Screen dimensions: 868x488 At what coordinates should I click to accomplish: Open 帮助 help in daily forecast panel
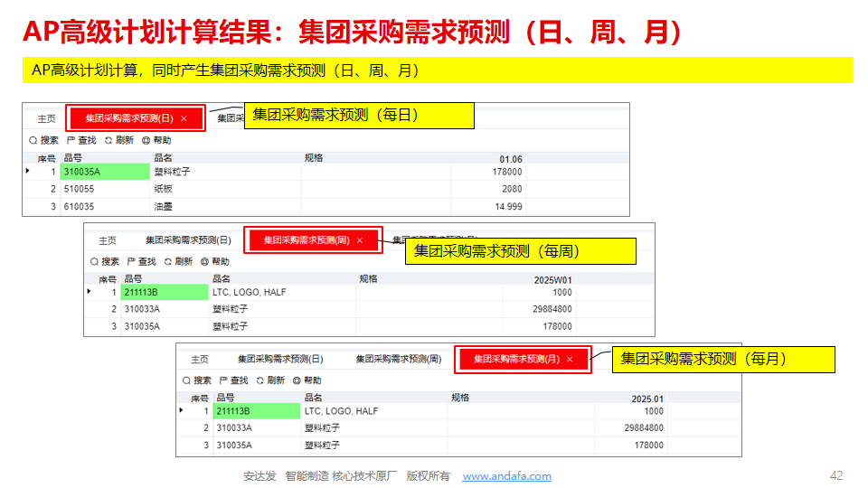click(x=146, y=141)
